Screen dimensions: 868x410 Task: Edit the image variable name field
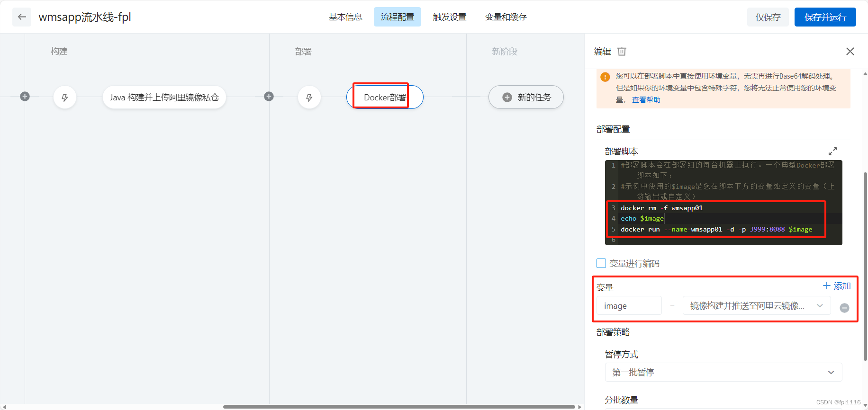click(x=629, y=306)
